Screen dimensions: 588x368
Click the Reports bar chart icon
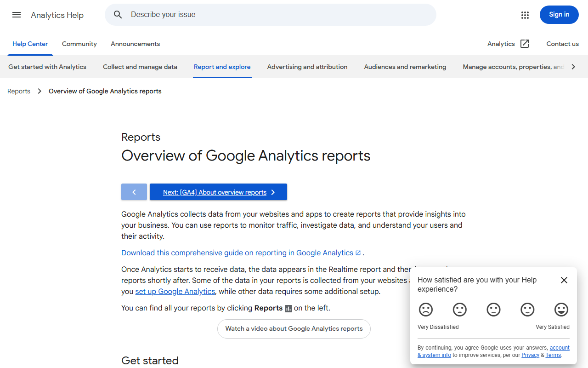pyautogui.click(x=288, y=308)
